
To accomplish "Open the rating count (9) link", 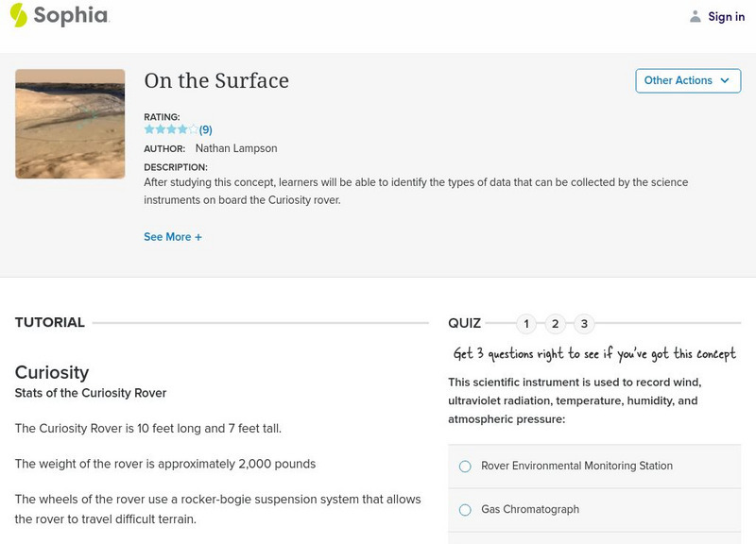I will (x=206, y=130).
